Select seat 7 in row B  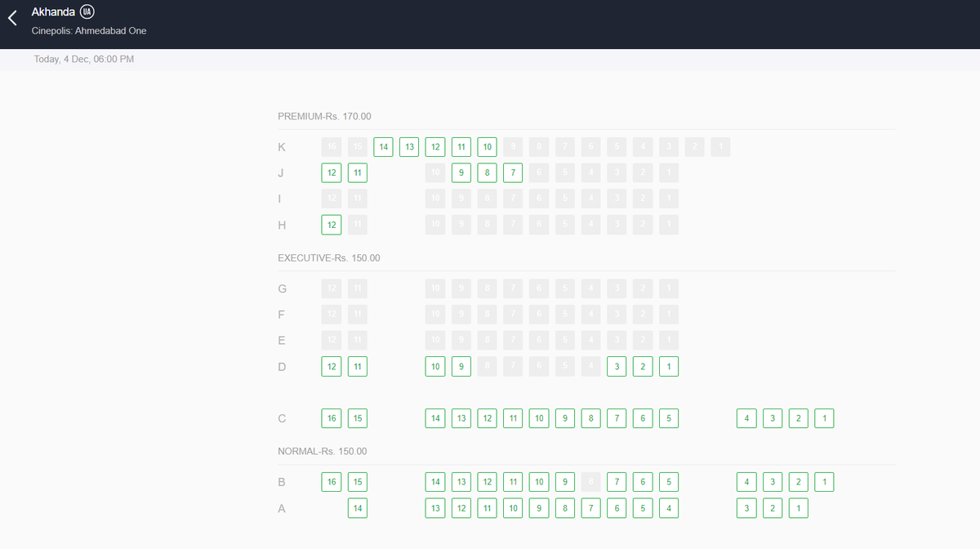(x=617, y=482)
